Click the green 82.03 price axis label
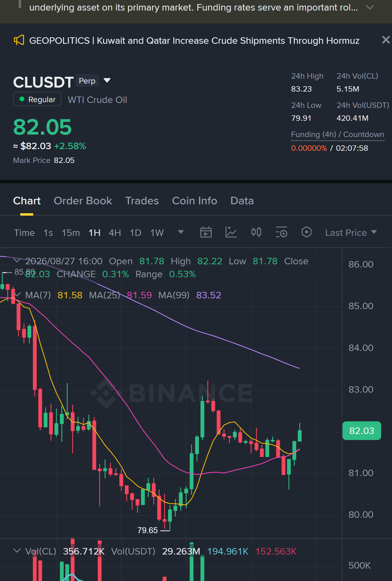 pos(362,431)
